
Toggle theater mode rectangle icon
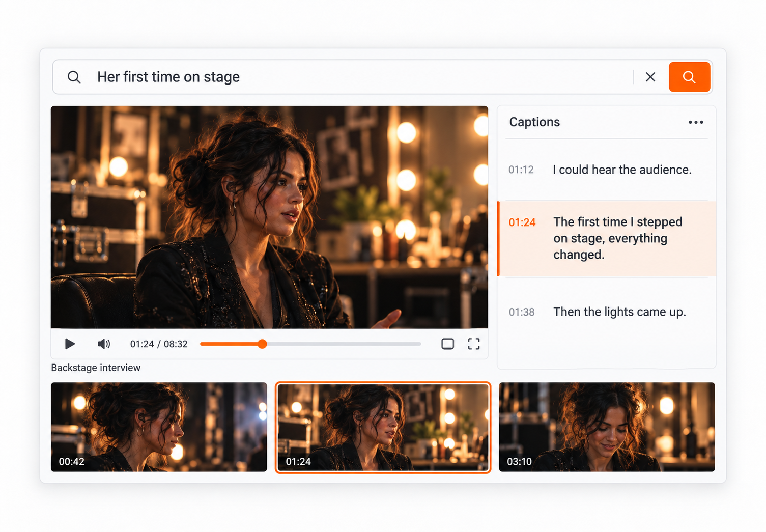[x=448, y=344]
